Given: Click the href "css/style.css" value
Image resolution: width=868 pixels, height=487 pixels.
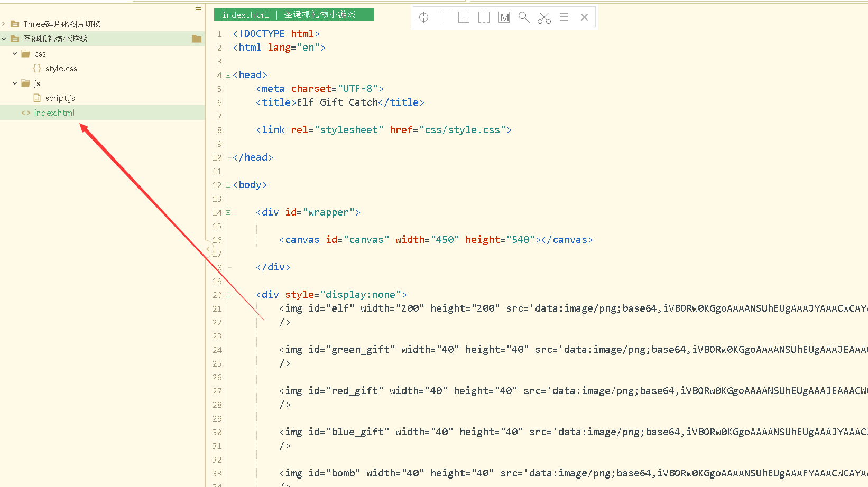Looking at the screenshot, I should click(x=463, y=129).
